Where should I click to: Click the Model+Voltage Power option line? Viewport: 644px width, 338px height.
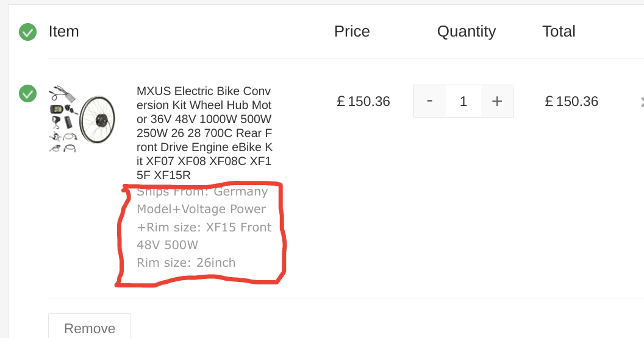[x=201, y=209]
